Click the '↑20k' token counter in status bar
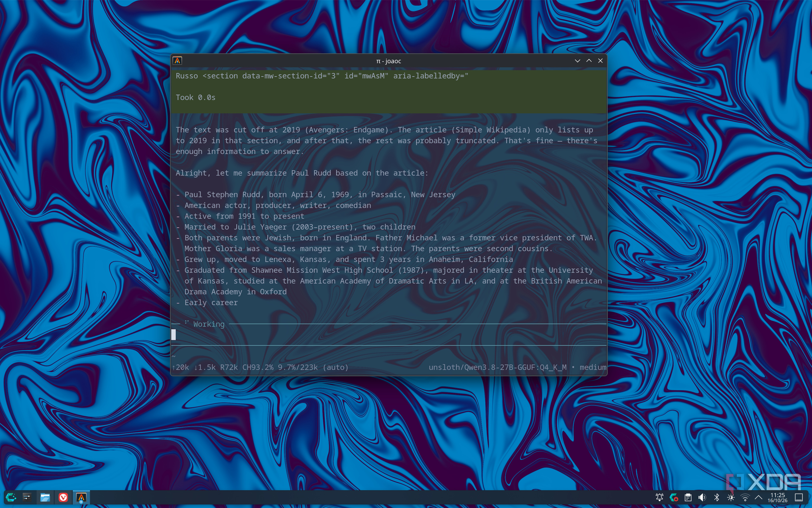This screenshot has height=508, width=812. tap(180, 367)
